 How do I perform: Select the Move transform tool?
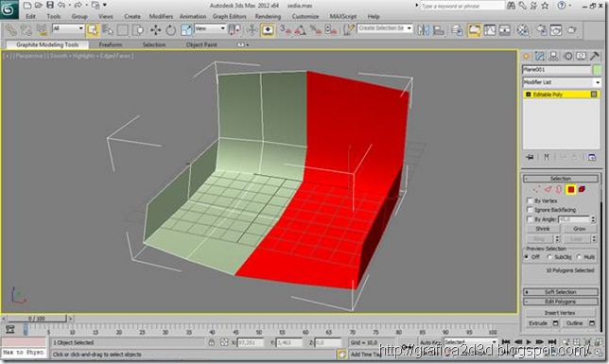156,30
